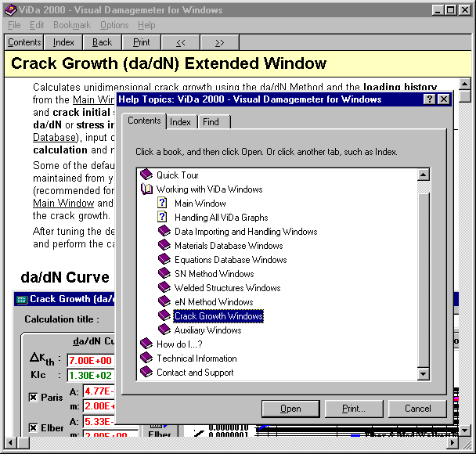Click the Back toolbar button
This screenshot has width=476, height=454.
(103, 42)
